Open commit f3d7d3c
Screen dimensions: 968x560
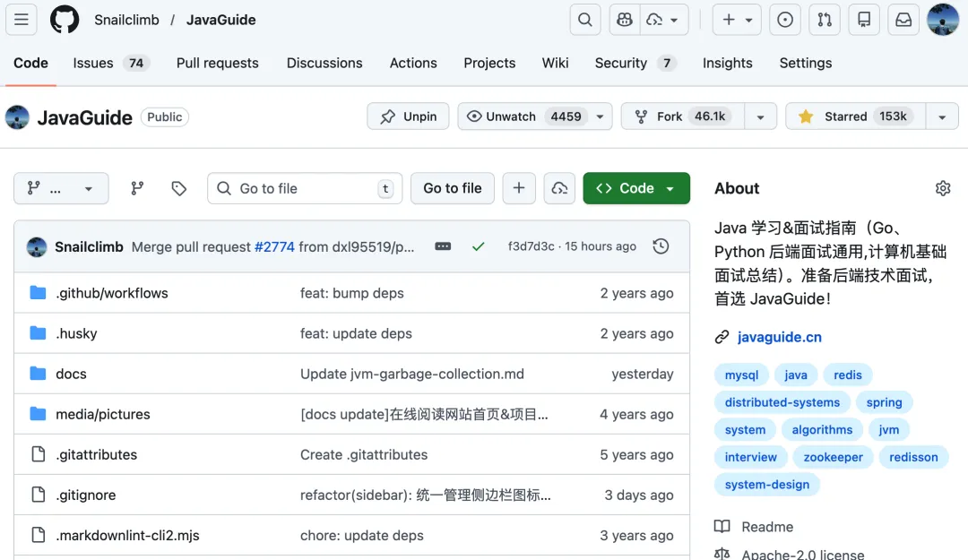click(531, 246)
